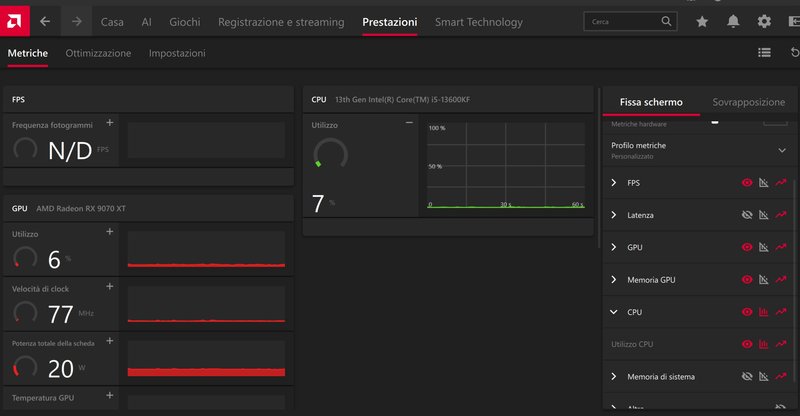Image resolution: width=800 pixels, height=416 pixels.
Task: Click the CPU utilization graph
Action: pos(506,165)
